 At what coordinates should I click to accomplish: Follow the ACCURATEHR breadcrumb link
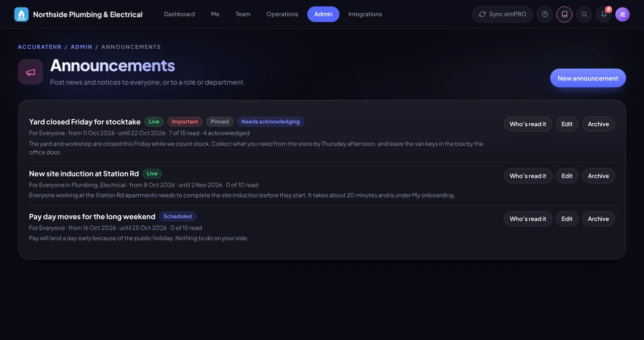[40, 47]
